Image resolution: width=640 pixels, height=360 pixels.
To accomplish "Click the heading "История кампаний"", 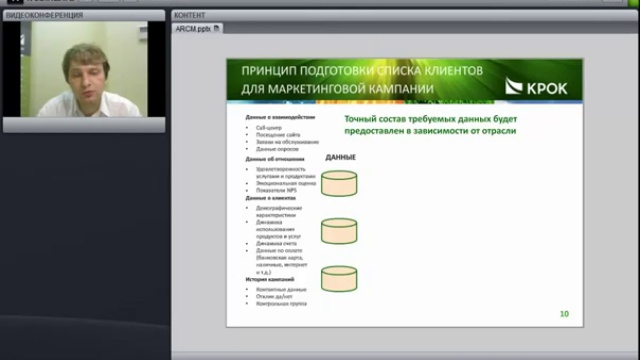I will point(270,280).
